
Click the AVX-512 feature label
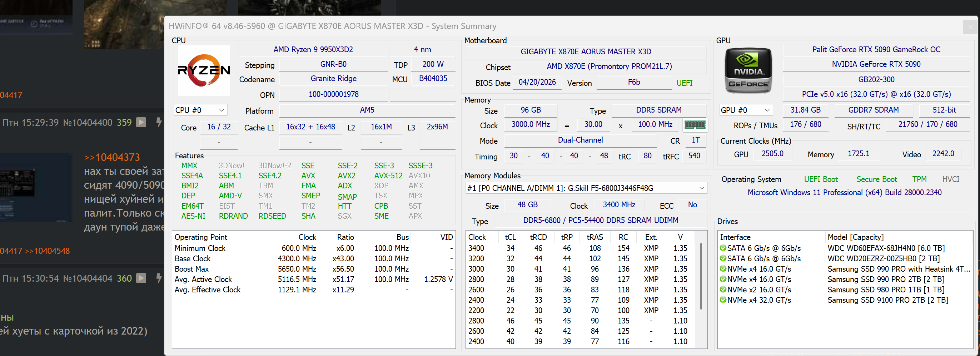point(388,176)
